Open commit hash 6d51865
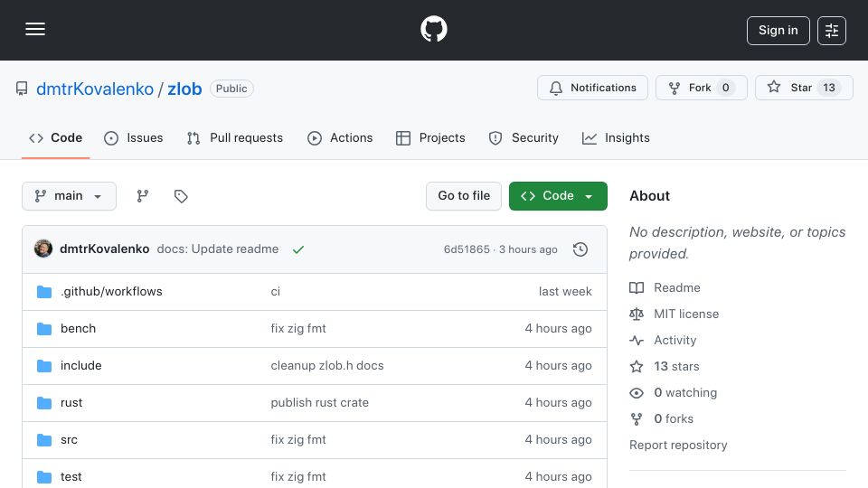The image size is (868, 488). click(x=467, y=249)
